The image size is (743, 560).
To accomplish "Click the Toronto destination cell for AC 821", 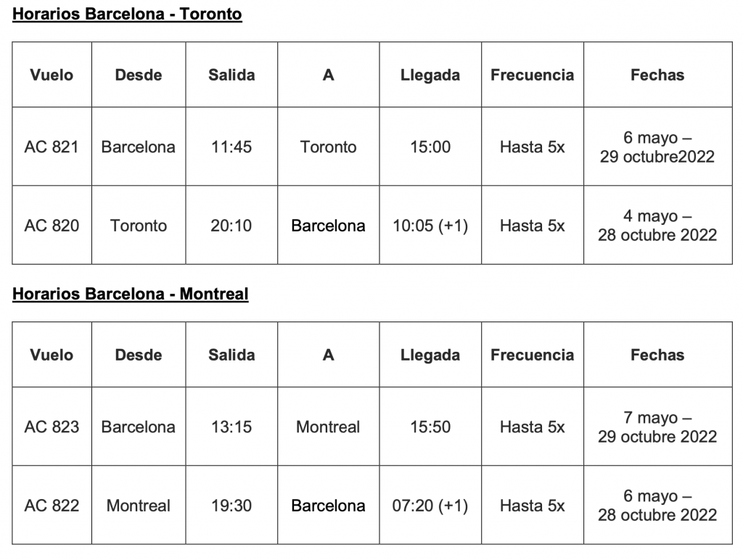I will click(329, 147).
